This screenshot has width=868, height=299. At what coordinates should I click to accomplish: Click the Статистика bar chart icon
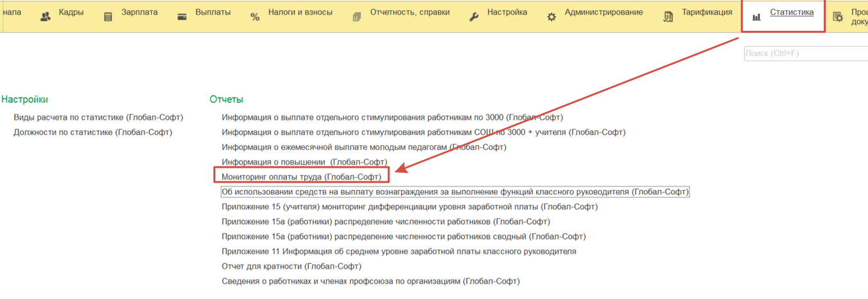click(757, 17)
